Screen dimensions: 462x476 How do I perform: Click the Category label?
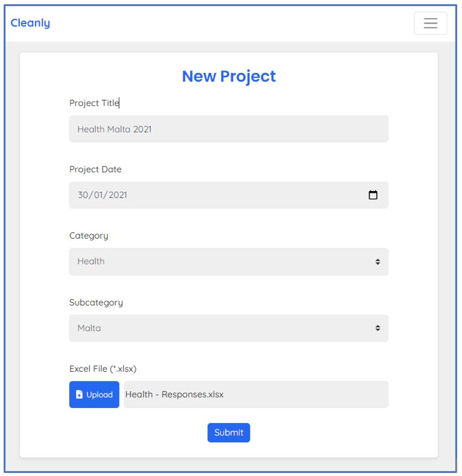point(89,236)
